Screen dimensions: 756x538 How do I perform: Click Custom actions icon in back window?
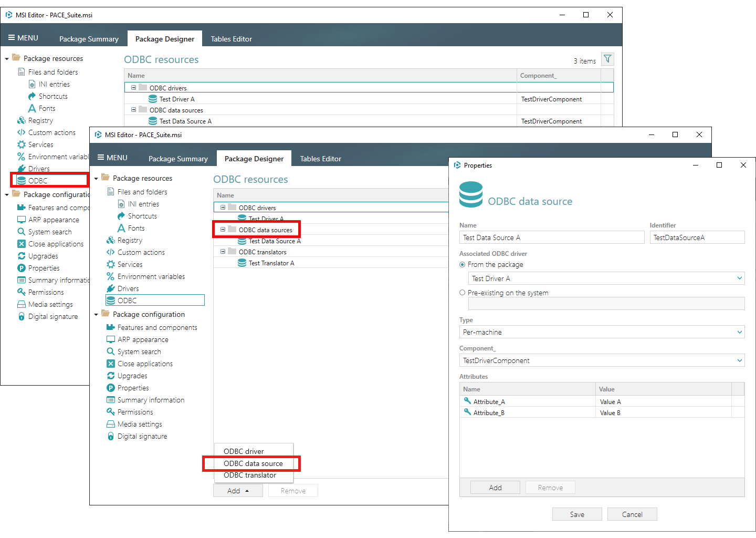click(22, 132)
